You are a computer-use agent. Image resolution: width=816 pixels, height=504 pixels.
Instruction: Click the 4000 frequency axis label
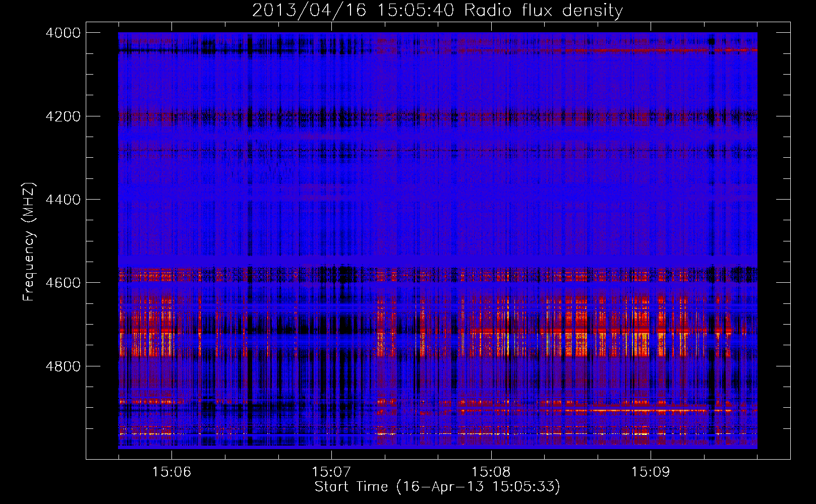click(x=63, y=33)
